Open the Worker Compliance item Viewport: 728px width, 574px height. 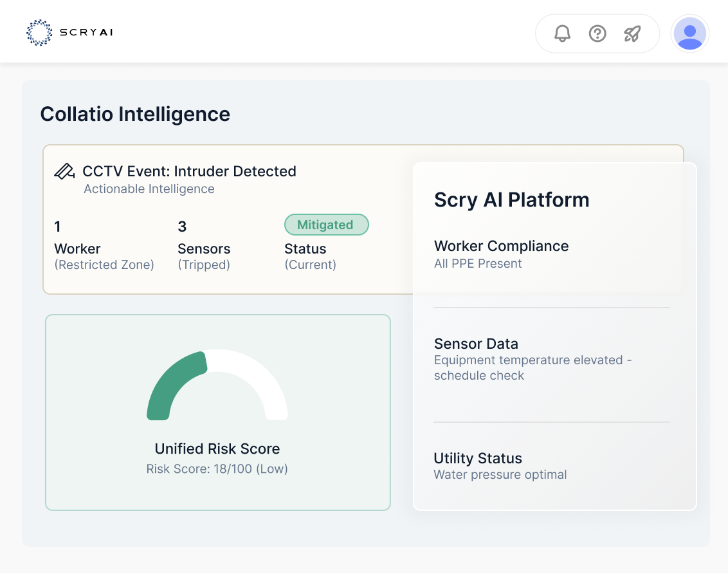tap(502, 246)
